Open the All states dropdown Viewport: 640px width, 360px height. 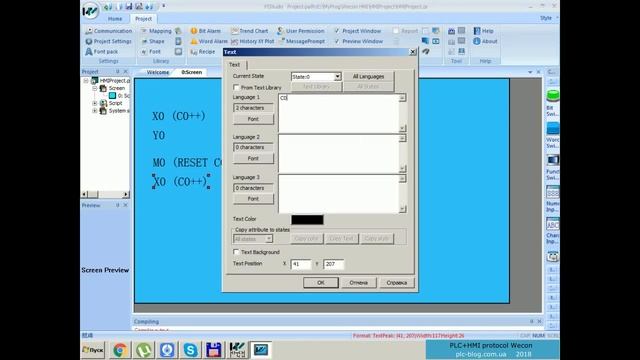(x=269, y=239)
